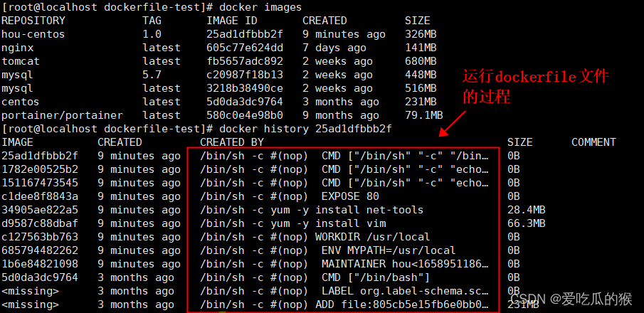Select the LABEL org.label-schema entry

tap(344, 292)
